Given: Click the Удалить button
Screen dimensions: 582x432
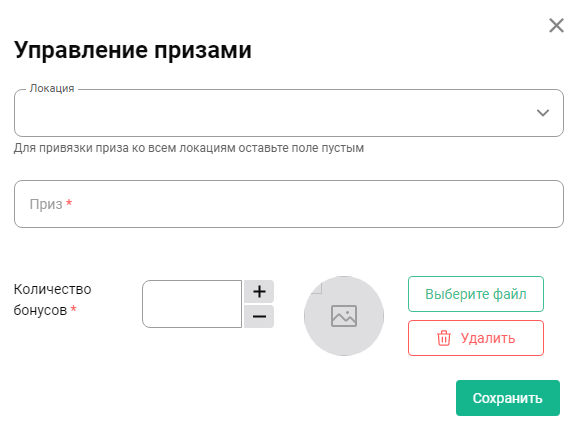Looking at the screenshot, I should click(476, 338).
